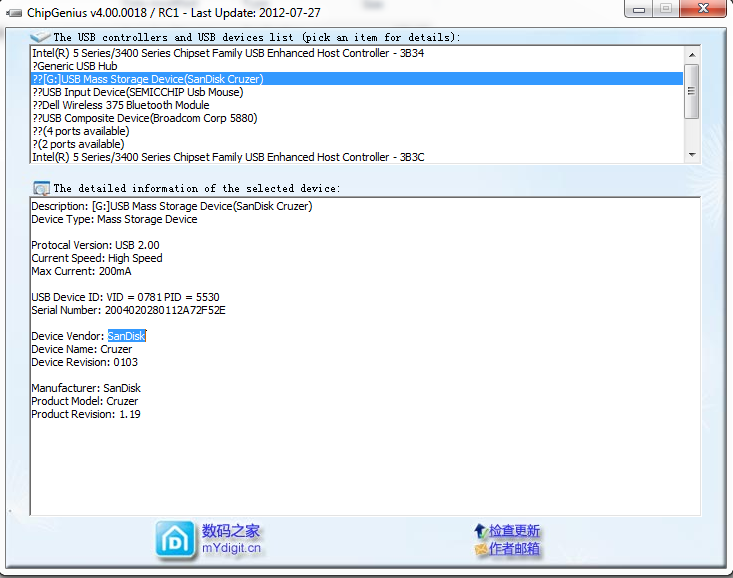Click the Max Current: 200mA line
Viewport: 733px width, 578px height.
coord(81,271)
